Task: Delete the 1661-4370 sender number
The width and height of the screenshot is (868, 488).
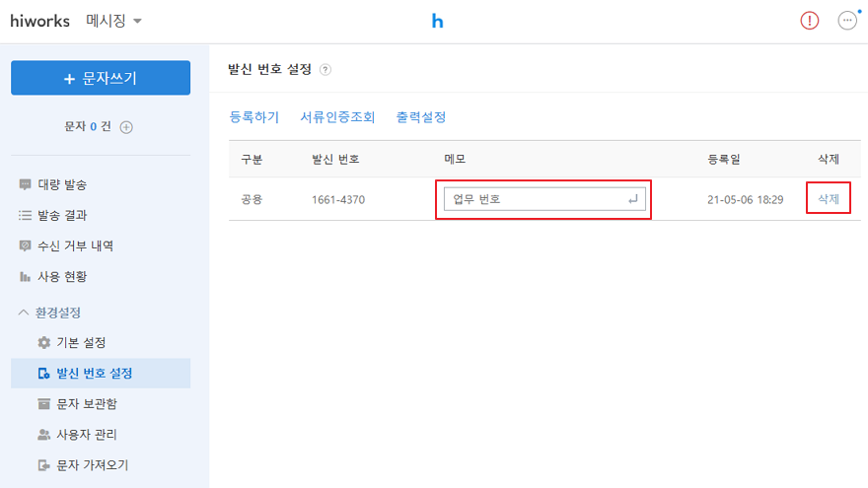Action: click(829, 199)
